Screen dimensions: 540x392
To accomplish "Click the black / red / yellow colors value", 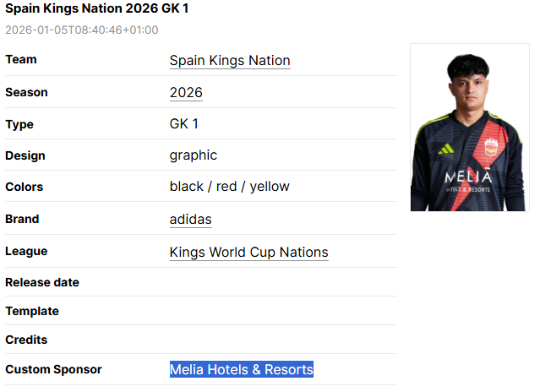I will click(229, 187).
